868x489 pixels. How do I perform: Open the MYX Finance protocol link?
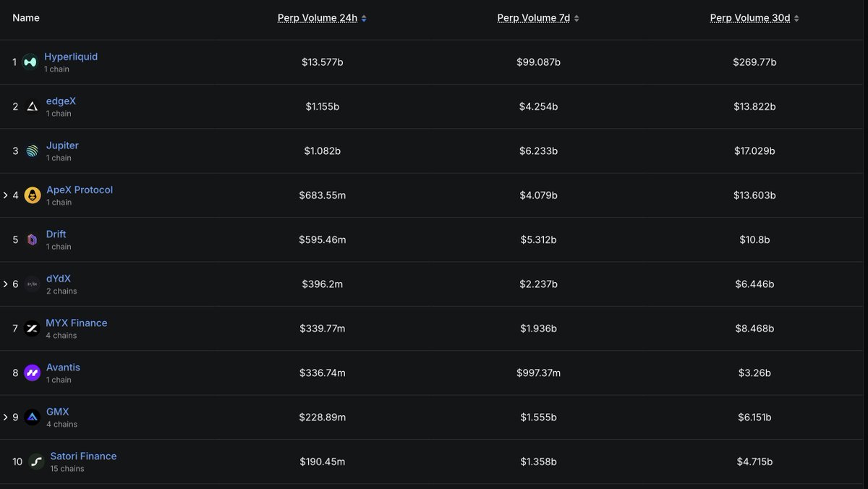[x=77, y=323]
